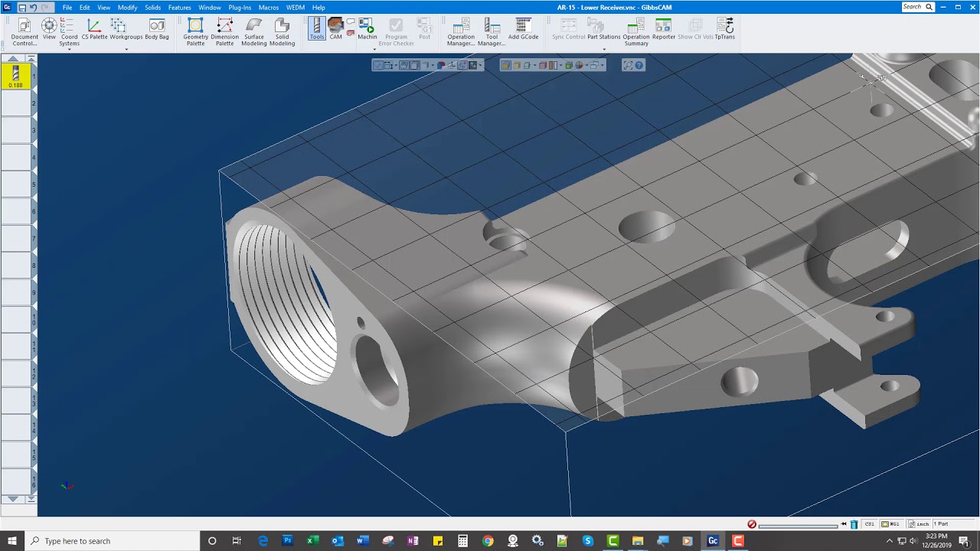Open the Dimension Palette
Viewport: 980px width, 551px height.
[x=224, y=32]
